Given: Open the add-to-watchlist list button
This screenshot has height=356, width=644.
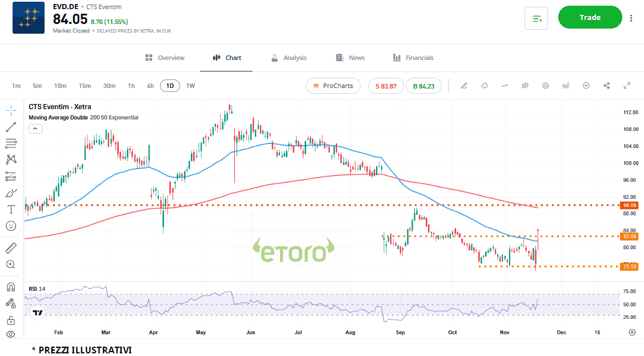Looking at the screenshot, I should 536,18.
